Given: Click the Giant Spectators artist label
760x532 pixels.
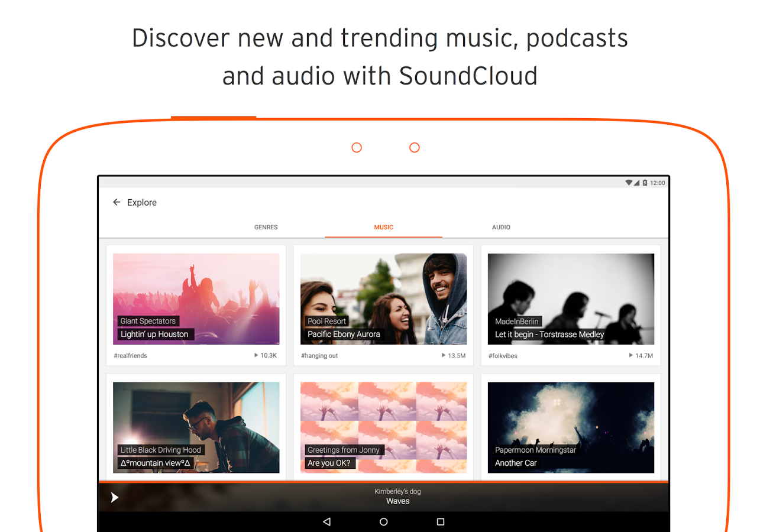Looking at the screenshot, I should pyautogui.click(x=148, y=321).
